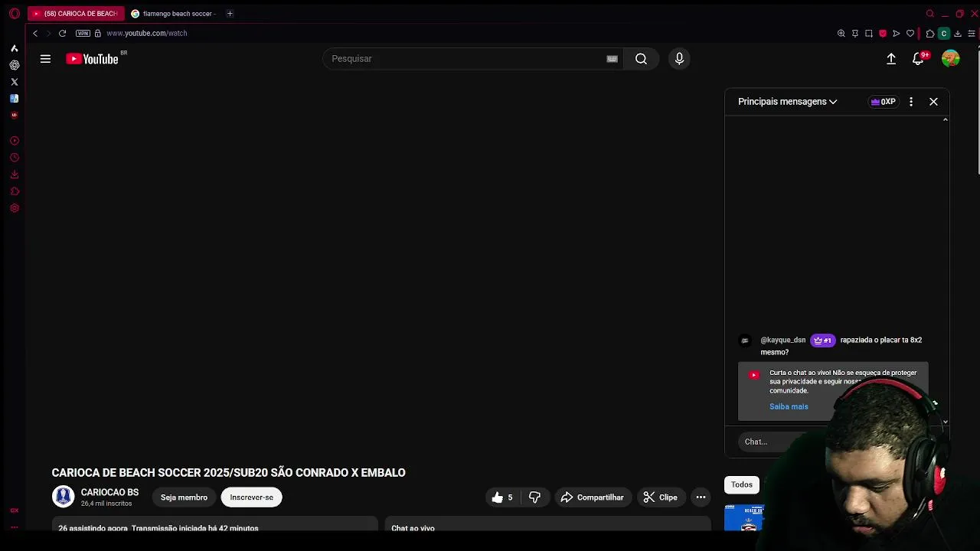
Task: Open more actions three dots below video
Action: point(701,497)
